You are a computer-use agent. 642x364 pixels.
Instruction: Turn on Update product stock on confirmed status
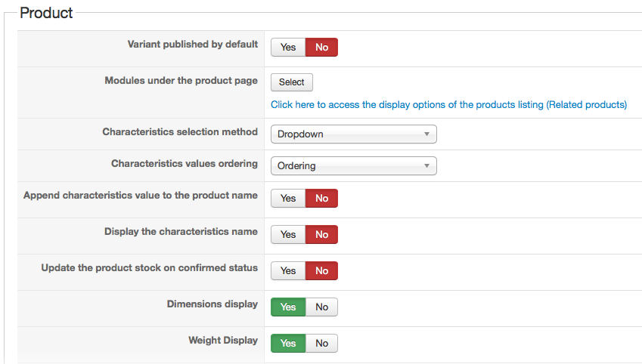pyautogui.click(x=288, y=271)
